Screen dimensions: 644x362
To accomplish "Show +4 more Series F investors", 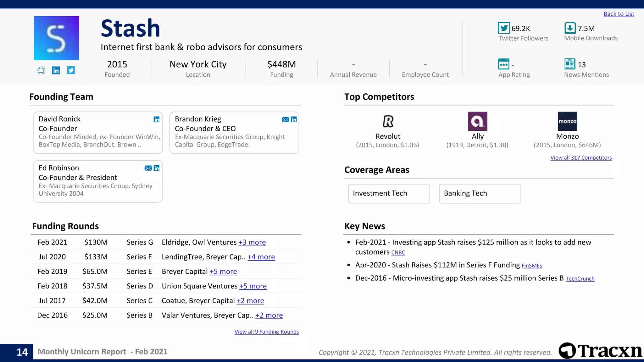I will pos(261,257).
